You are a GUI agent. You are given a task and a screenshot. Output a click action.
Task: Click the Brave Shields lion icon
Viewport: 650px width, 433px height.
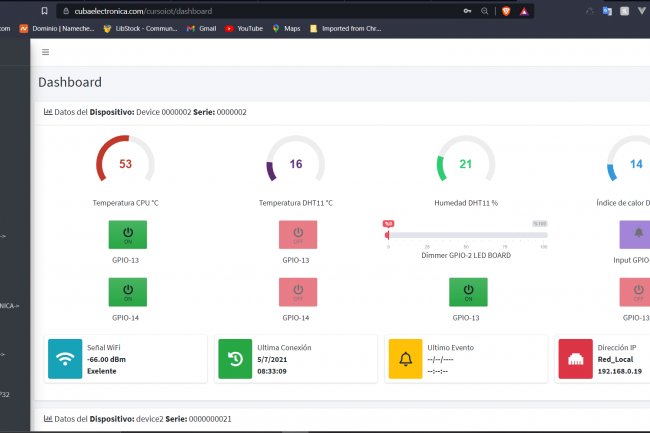[505, 10]
